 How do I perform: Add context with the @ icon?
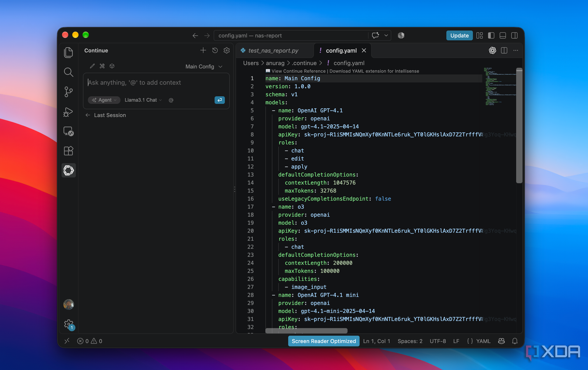[171, 100]
